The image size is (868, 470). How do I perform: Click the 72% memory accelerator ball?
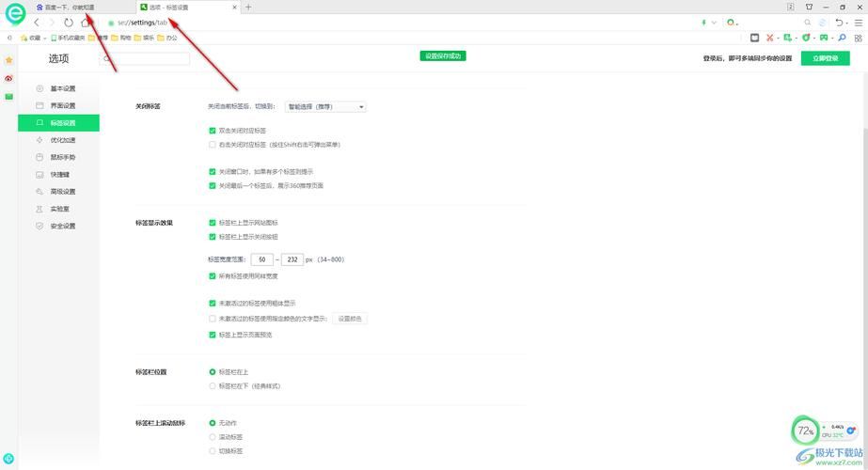point(805,431)
